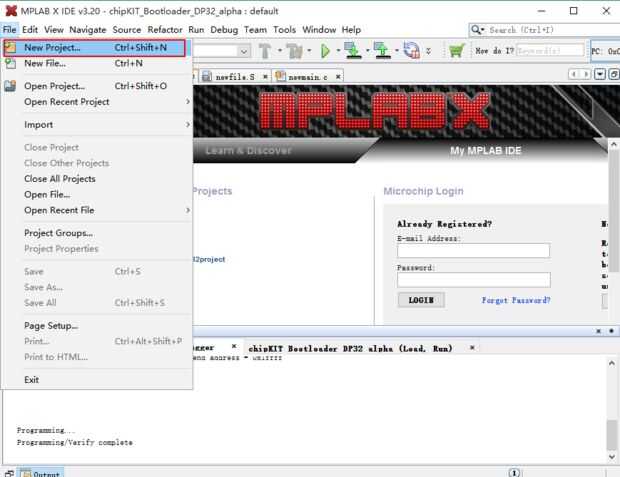Viewport: 620px width, 477px height.
Task: Open the Source menu
Action: click(x=127, y=30)
